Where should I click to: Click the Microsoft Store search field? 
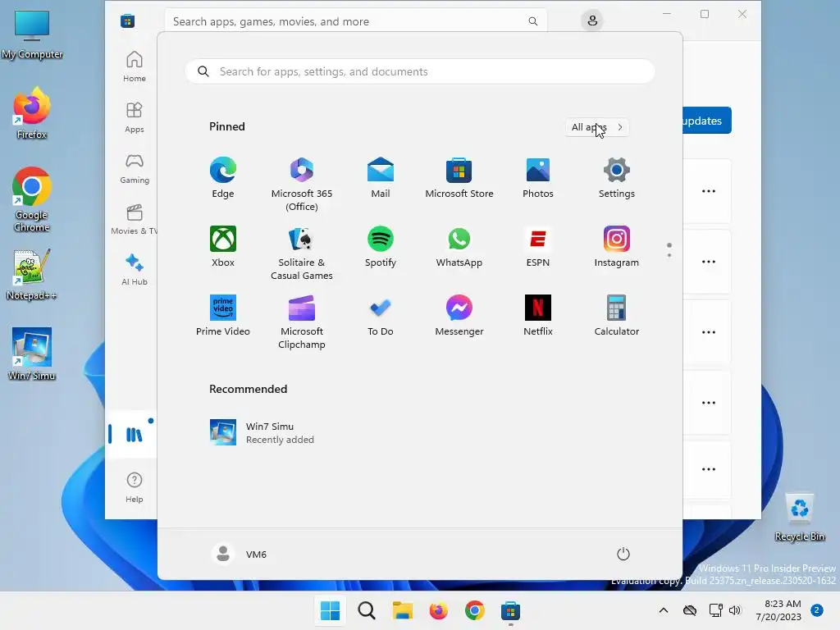[x=356, y=21]
